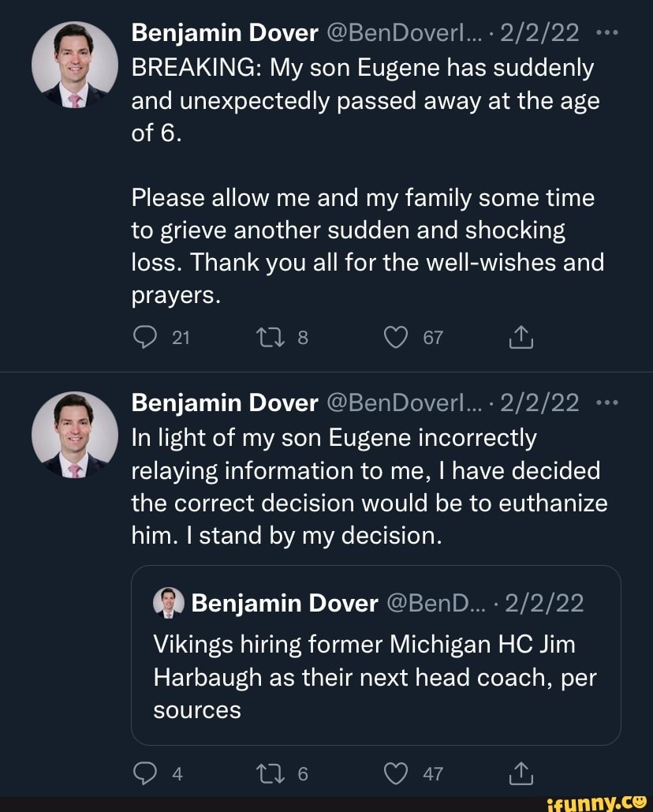Like the second tweet showing 47 likes
Viewport: 653px width, 812px height.
coord(395,773)
